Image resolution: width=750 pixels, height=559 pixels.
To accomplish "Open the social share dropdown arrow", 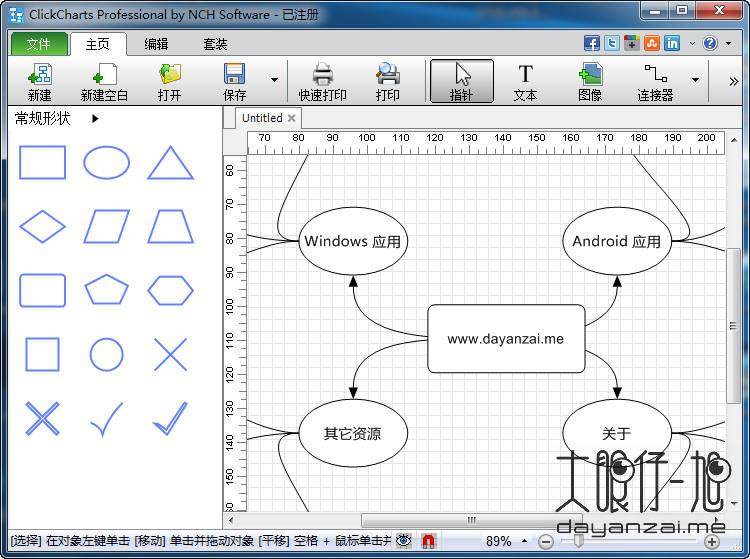I will click(692, 44).
